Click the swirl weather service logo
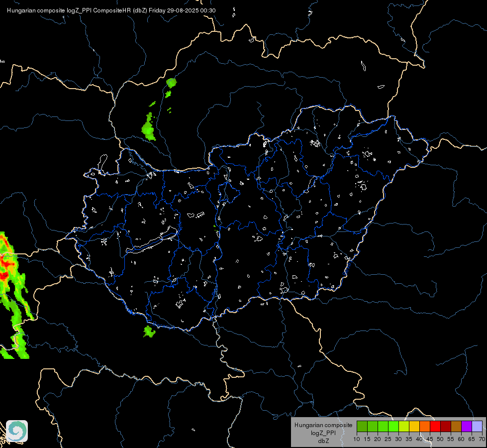The height and width of the screenshot is (448, 487). (x=17, y=431)
